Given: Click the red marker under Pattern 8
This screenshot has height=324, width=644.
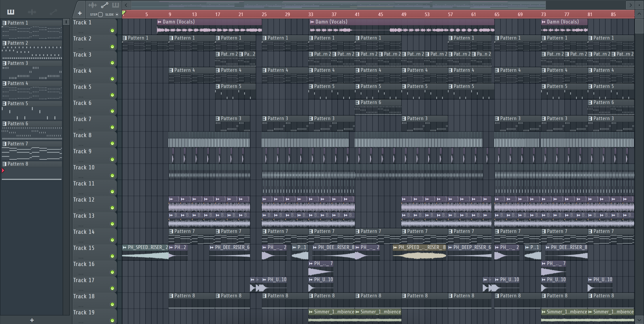Looking at the screenshot, I should (3, 171).
